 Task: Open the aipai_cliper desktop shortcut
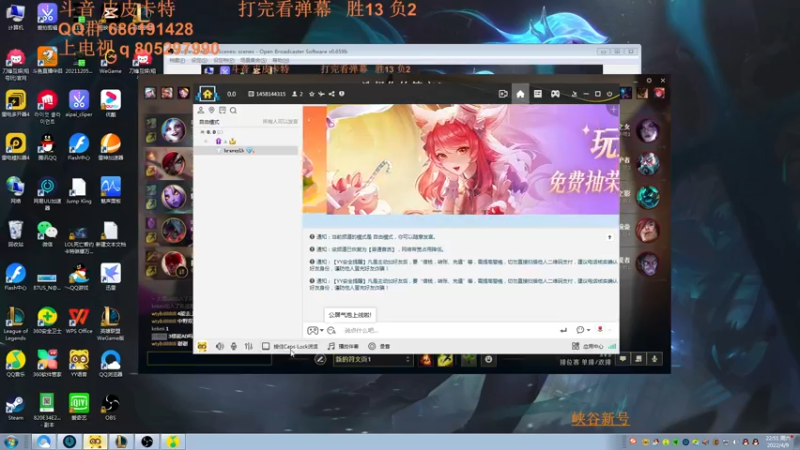[x=79, y=103]
